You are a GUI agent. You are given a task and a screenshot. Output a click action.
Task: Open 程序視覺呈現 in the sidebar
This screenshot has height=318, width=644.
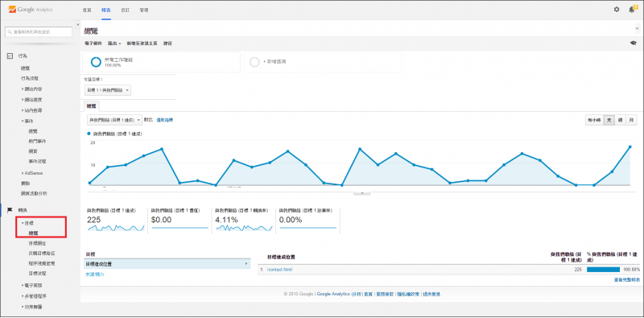(x=42, y=263)
